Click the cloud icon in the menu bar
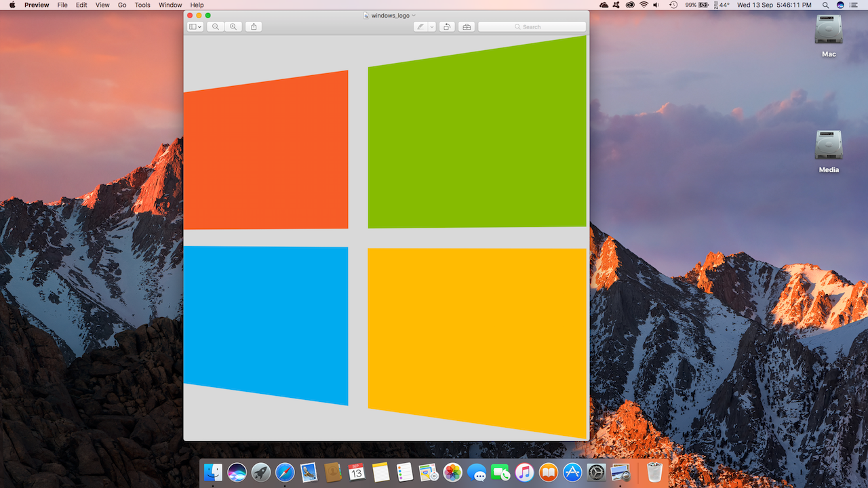 [604, 5]
